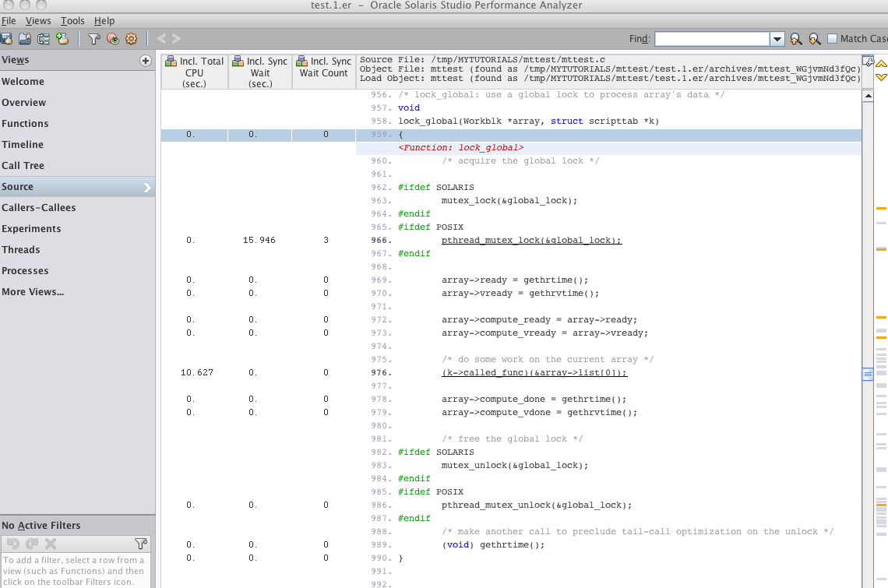Switch to the Call Tree view
The height and width of the screenshot is (588, 888).
tap(23, 166)
